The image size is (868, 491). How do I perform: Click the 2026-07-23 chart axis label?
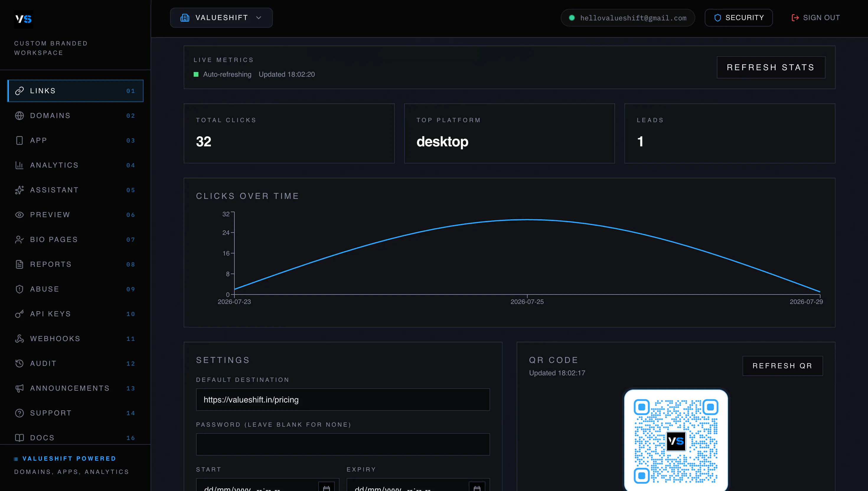coord(234,302)
